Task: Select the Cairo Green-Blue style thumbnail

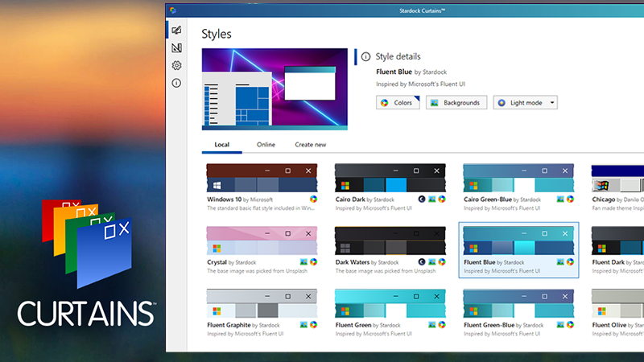Action: click(x=519, y=178)
